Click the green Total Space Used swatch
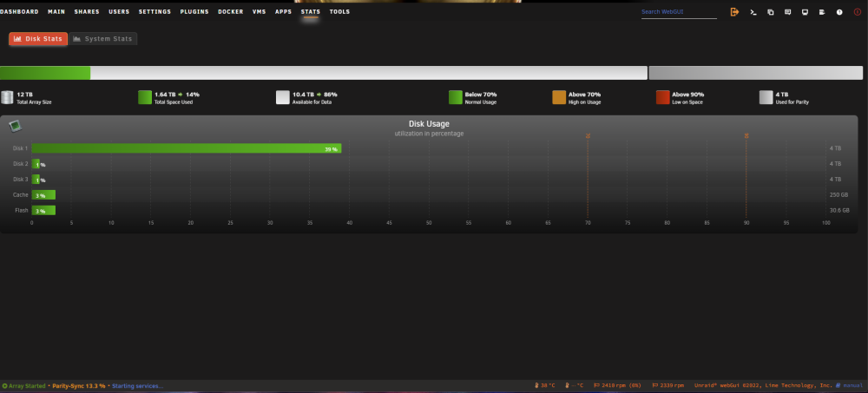Image resolution: width=868 pixels, height=393 pixels. coord(145,97)
